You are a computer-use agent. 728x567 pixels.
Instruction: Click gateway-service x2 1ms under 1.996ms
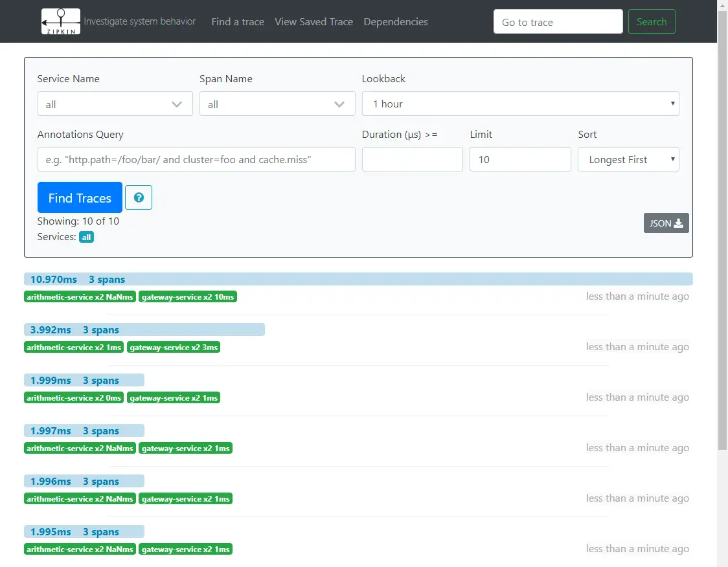pyautogui.click(x=186, y=499)
